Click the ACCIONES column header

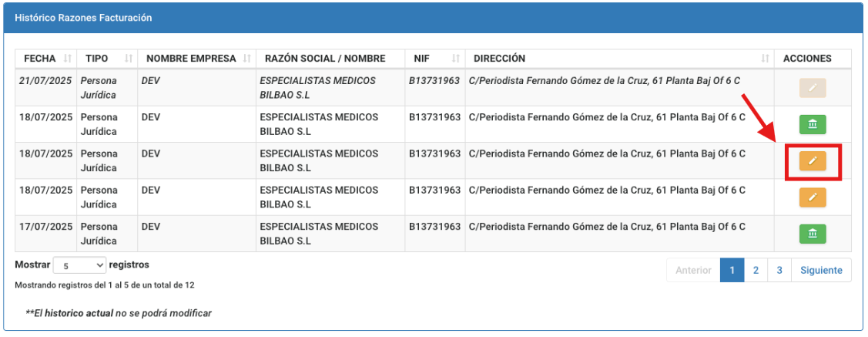pos(807,59)
